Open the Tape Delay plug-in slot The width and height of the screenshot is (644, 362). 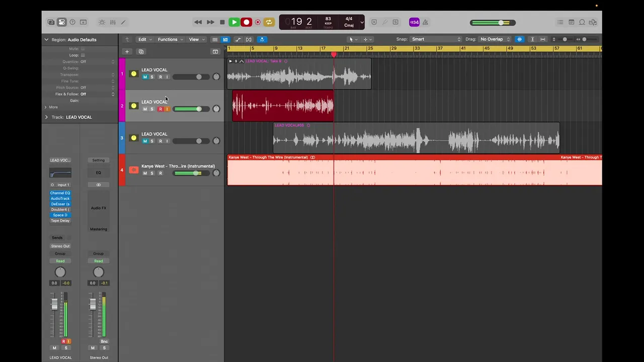point(60,221)
